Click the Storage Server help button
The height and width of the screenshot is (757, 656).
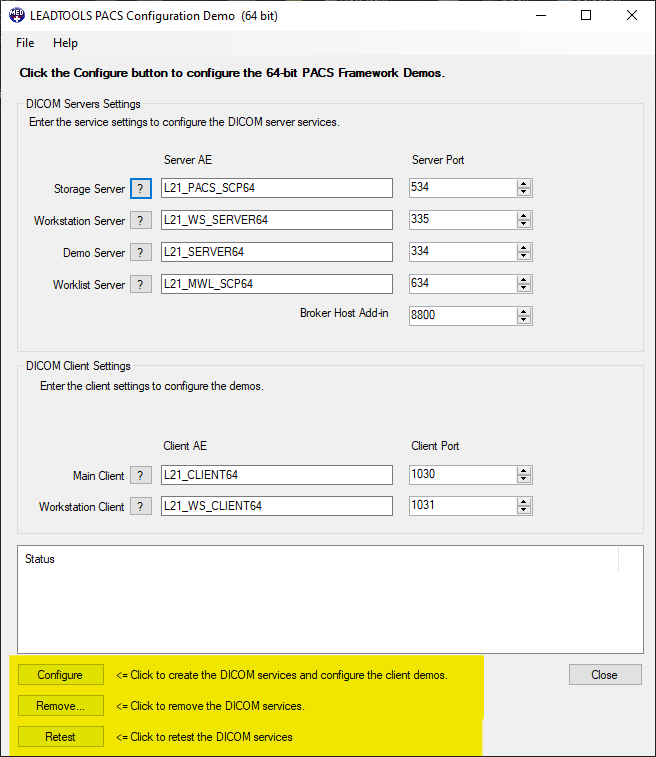pos(140,188)
